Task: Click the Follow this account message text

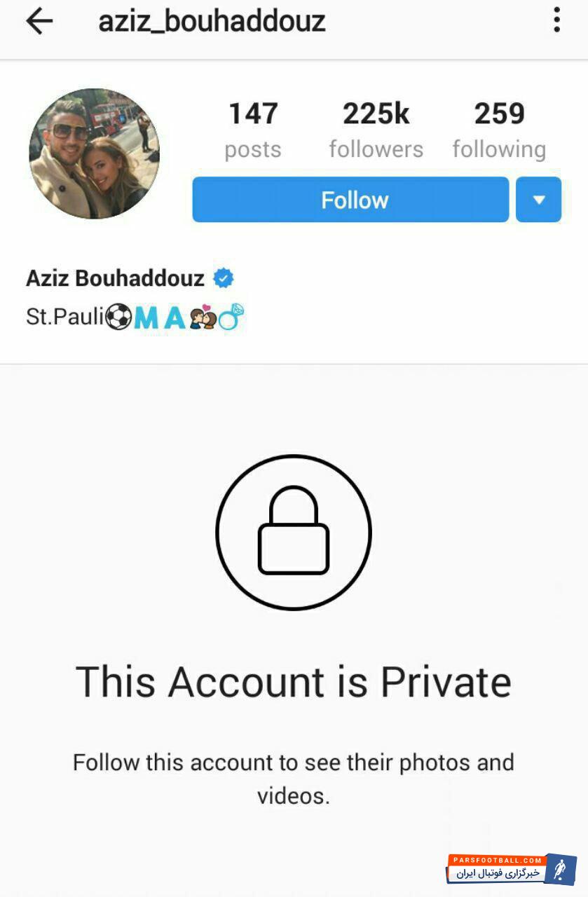Action: [294, 779]
